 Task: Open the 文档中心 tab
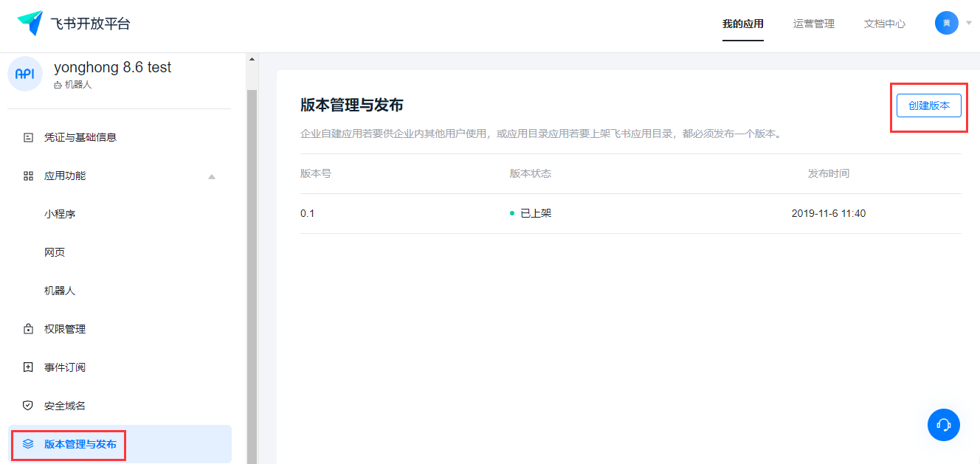pos(884,24)
